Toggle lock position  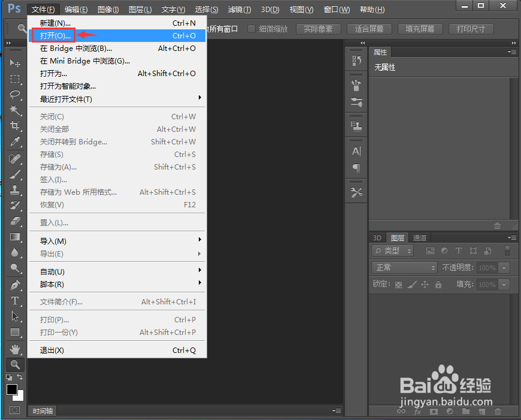[x=425, y=285]
